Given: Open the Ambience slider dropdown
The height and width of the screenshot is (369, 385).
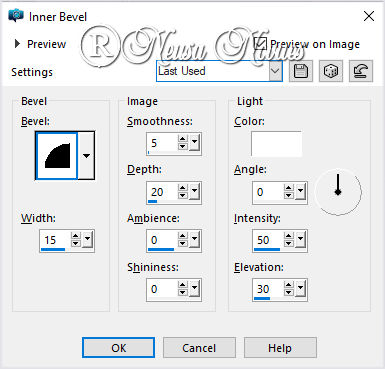Looking at the screenshot, I should pos(195,240).
